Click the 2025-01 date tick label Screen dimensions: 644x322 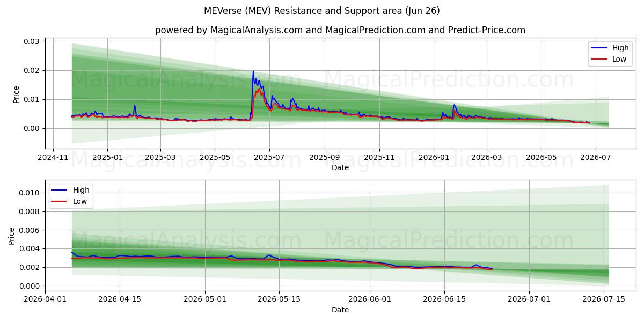[107, 157]
